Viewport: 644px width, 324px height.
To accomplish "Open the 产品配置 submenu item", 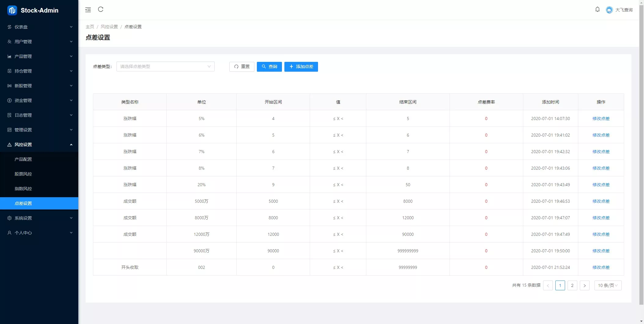I will 23,159.
